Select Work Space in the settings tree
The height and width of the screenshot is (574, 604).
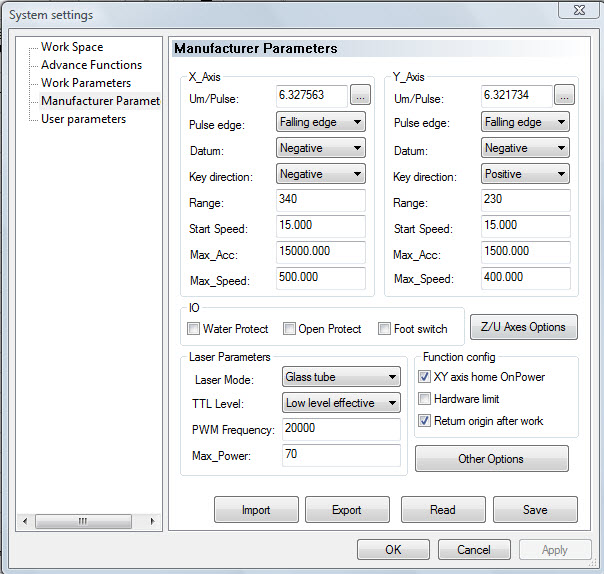tap(72, 47)
